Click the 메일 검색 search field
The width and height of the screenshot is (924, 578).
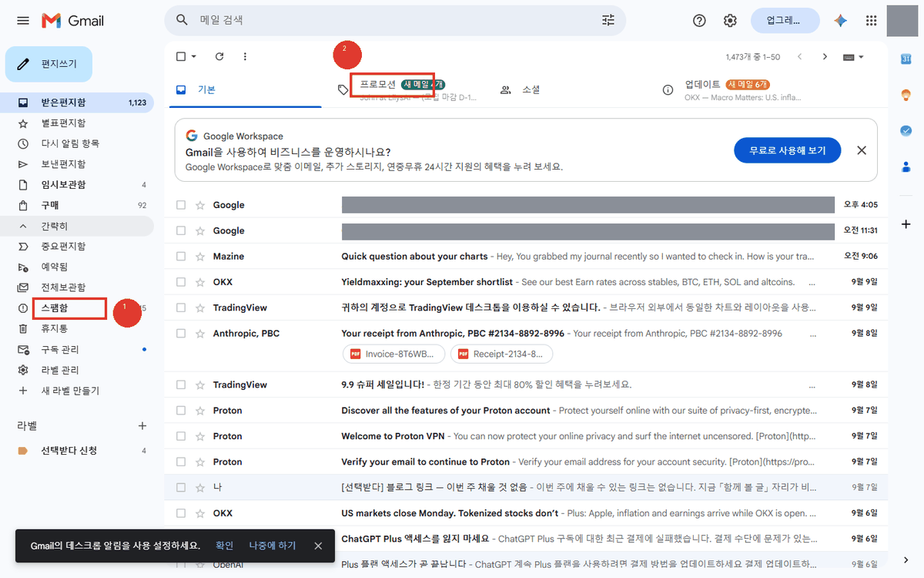(395, 20)
